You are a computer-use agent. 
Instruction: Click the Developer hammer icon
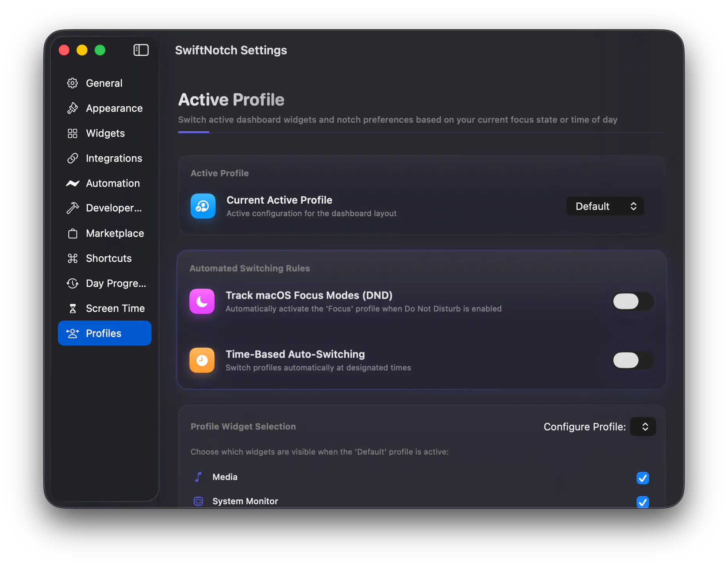coord(73,208)
